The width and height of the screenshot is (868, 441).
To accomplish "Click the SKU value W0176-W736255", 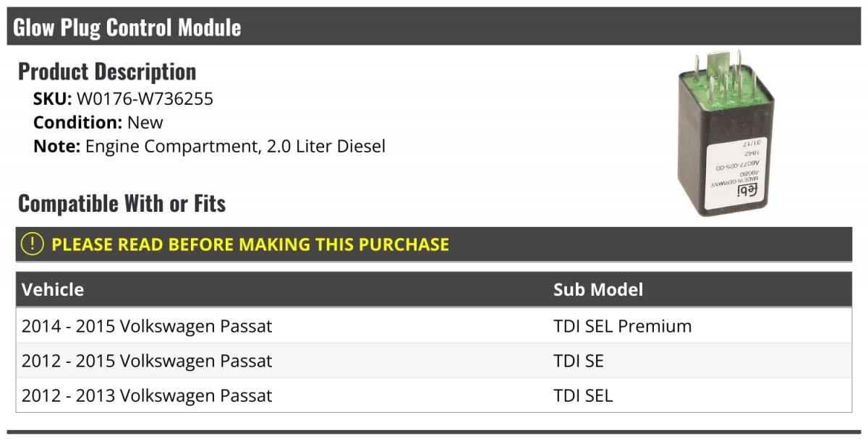I will 145,99.
